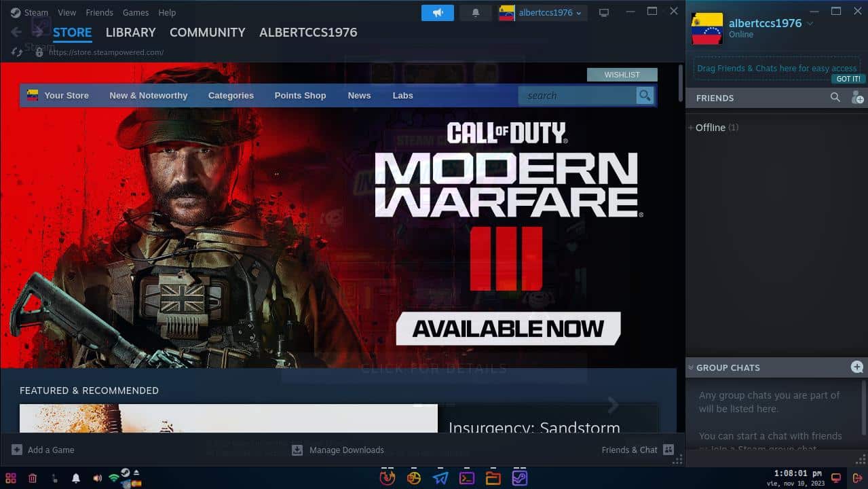
Task: Click the taskbar clock showing 1:08:01 pm
Action: 797,473
